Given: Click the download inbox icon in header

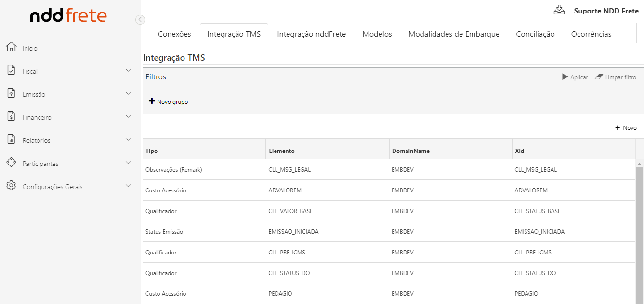Looking at the screenshot, I should (x=559, y=10).
